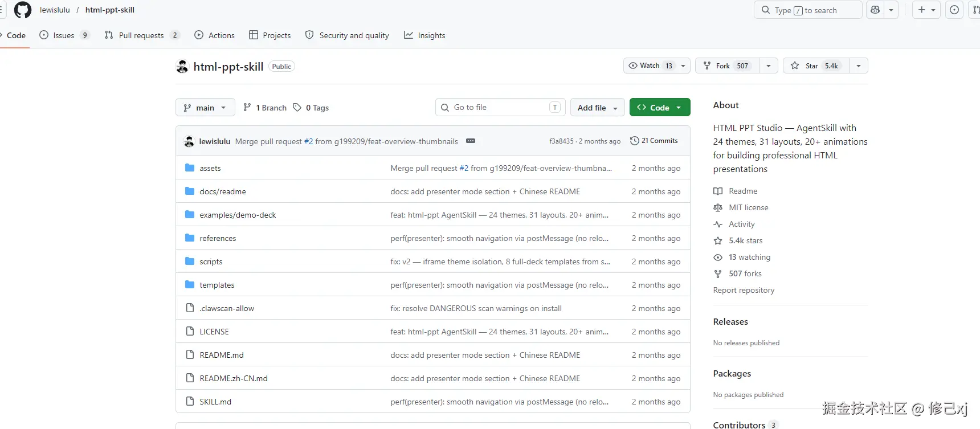Open the Copilot dropdown arrow in header

point(891,10)
